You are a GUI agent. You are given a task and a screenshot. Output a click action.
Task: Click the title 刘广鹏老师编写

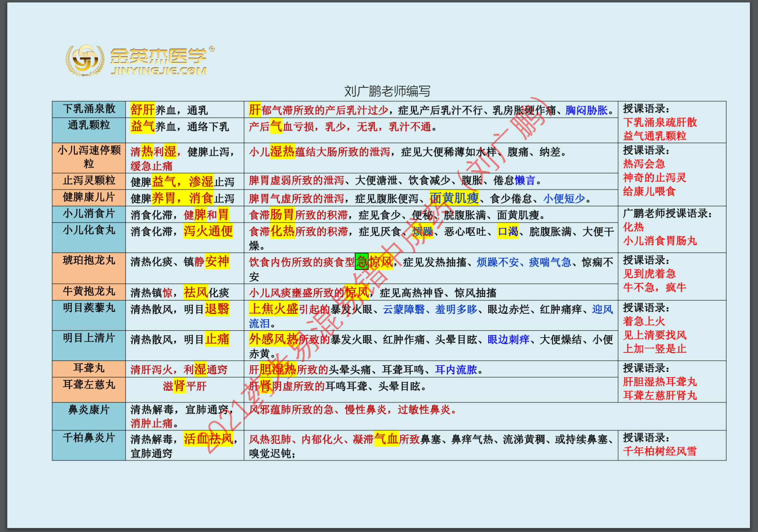pyautogui.click(x=387, y=91)
